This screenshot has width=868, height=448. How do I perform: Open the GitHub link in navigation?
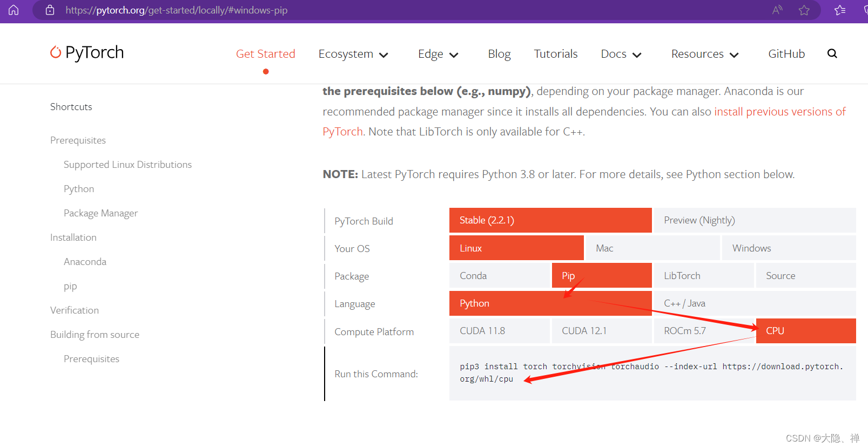point(786,54)
